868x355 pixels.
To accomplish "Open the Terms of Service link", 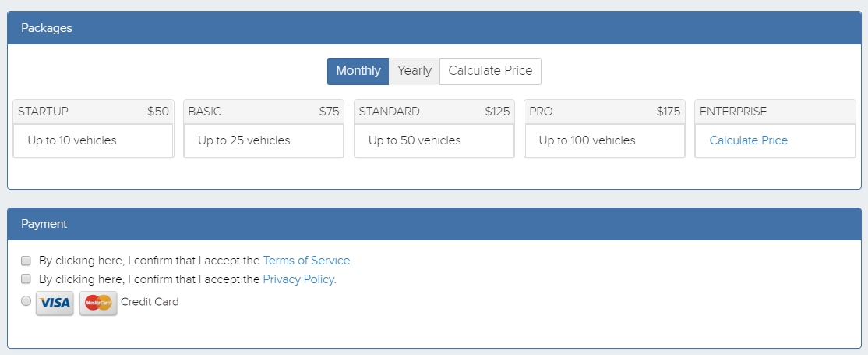I will pyautogui.click(x=308, y=261).
